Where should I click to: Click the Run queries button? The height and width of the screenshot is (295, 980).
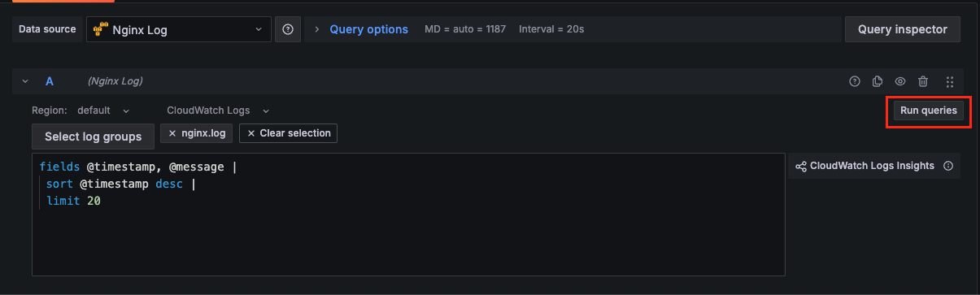coord(929,111)
